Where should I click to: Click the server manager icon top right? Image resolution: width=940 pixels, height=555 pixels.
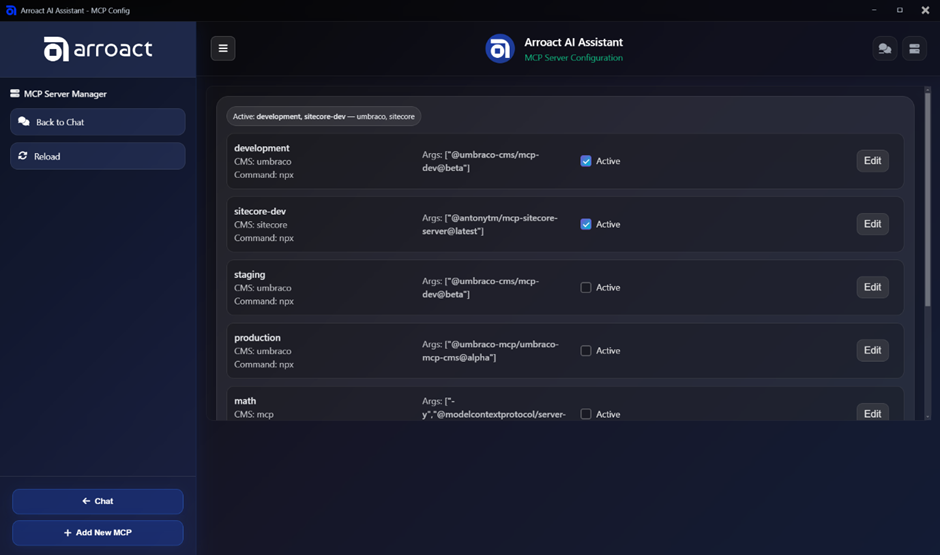coord(914,48)
